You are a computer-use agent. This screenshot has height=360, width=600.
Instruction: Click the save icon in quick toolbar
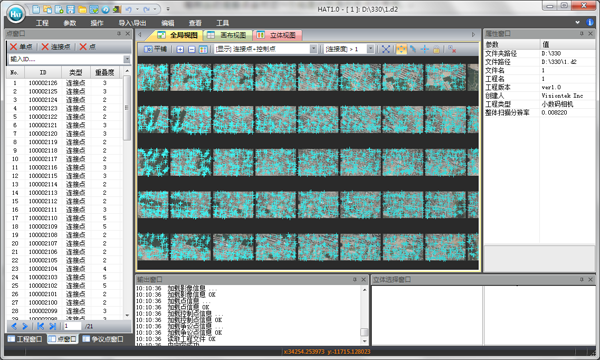click(x=70, y=9)
